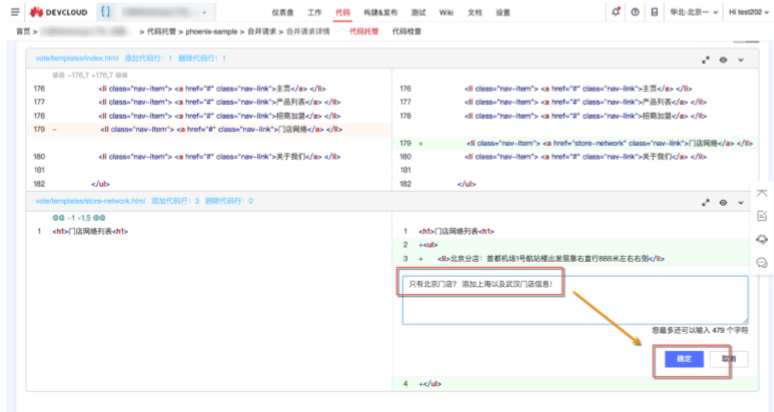The image size is (774, 412).
Task: Go to 首页 in the breadcrumb
Action: pos(23,31)
